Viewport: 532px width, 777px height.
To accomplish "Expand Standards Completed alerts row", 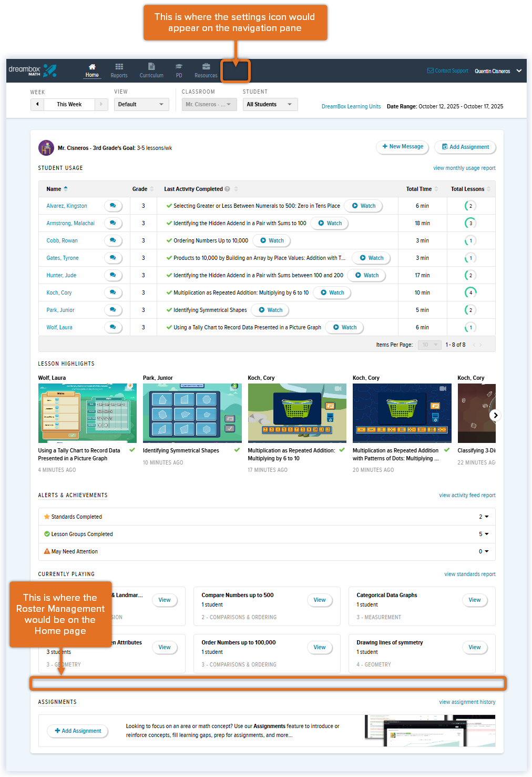I will pyautogui.click(x=267, y=517).
